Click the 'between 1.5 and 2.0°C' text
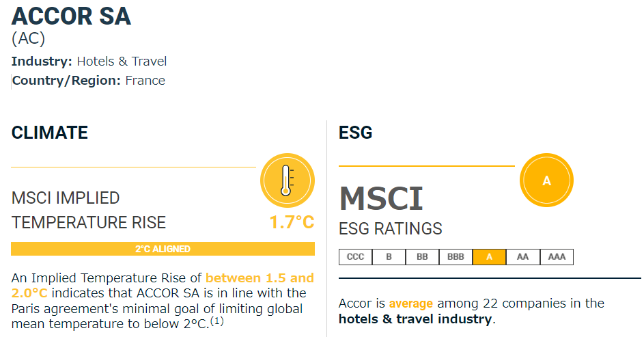The height and width of the screenshot is (337, 644). [x=163, y=285]
